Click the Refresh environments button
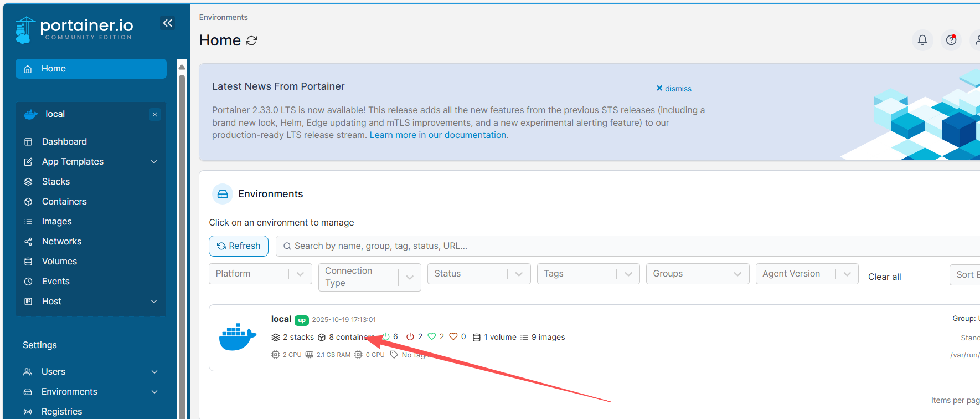This screenshot has height=419, width=980. 239,246
